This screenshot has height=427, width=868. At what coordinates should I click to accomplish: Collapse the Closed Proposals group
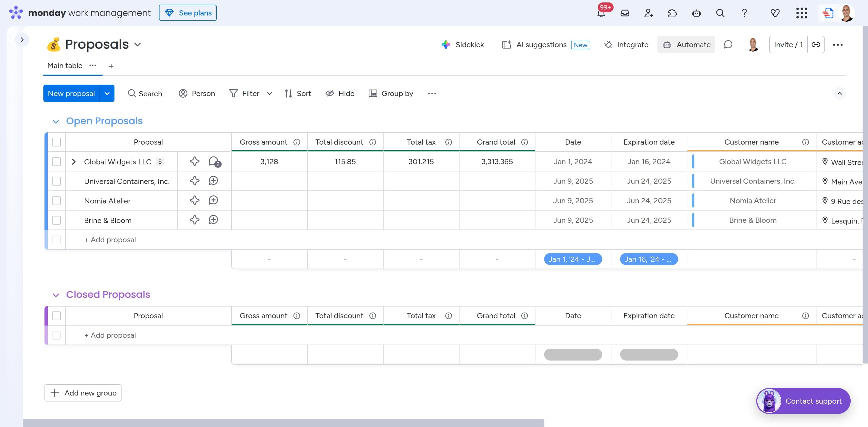click(x=56, y=295)
